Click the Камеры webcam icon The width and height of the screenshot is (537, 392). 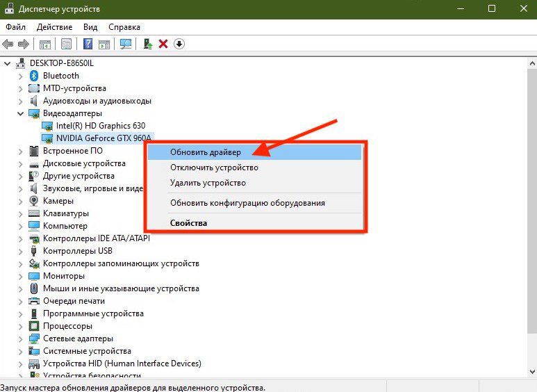click(34, 201)
